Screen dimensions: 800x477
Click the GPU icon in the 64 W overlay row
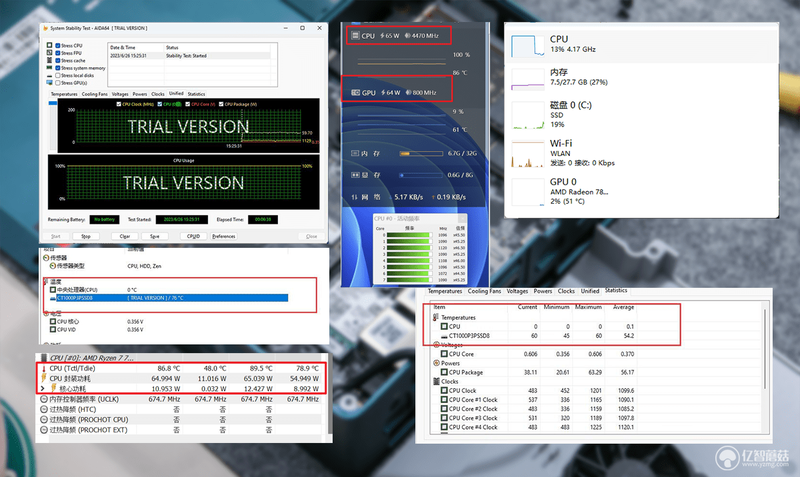pos(356,92)
